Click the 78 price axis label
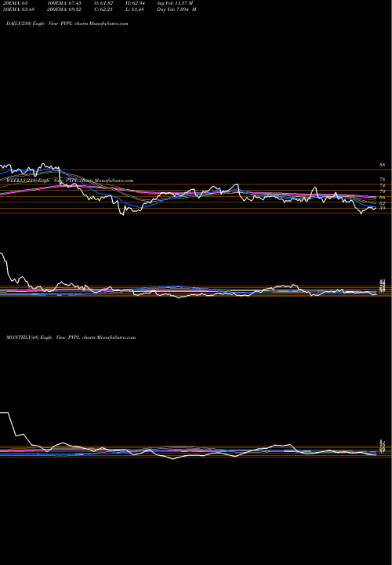This screenshot has height=565, width=392. pos(383,180)
